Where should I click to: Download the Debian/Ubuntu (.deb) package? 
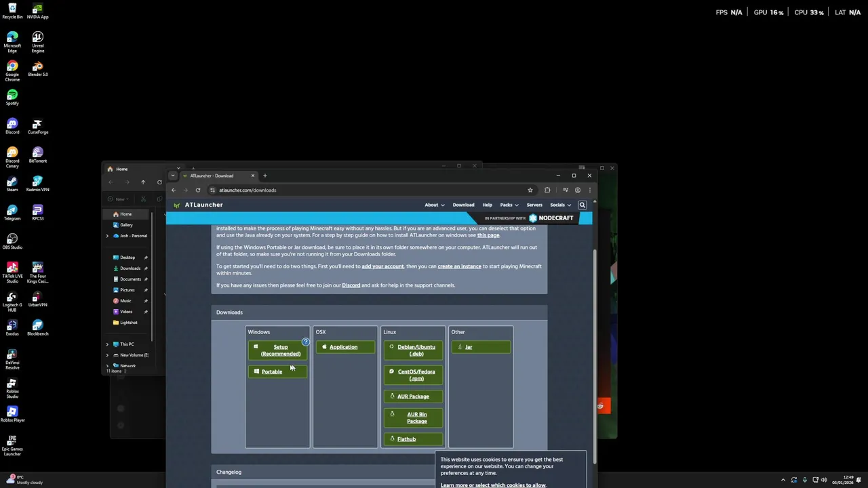click(x=413, y=350)
